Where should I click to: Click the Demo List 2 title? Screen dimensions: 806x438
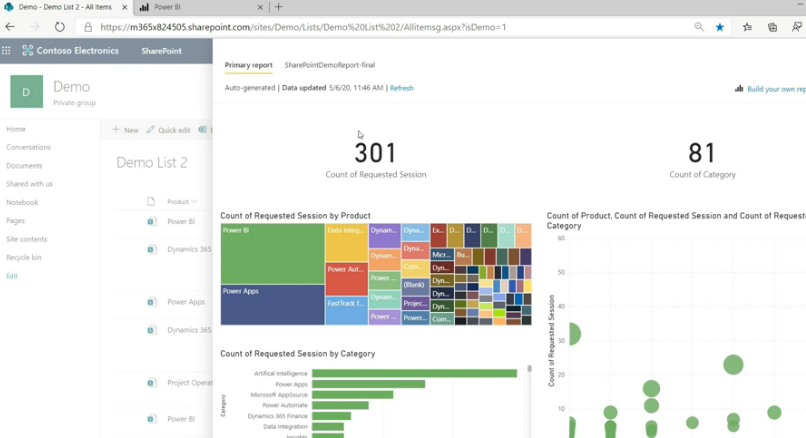(152, 162)
